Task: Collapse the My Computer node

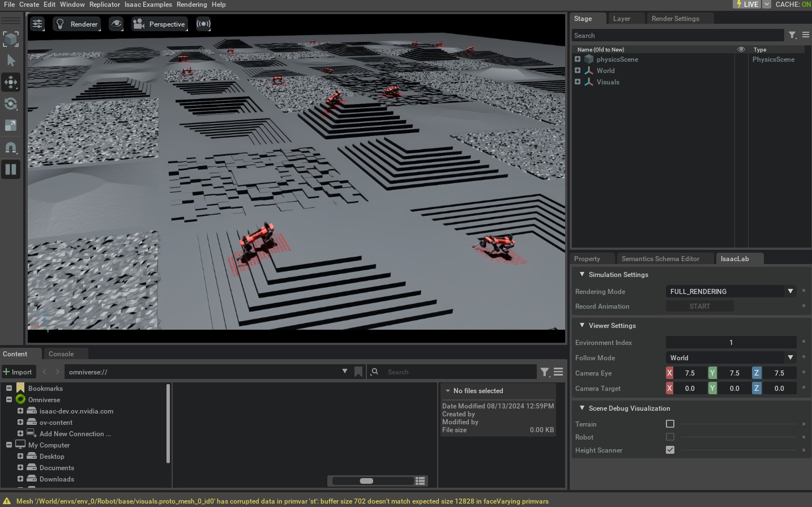Action: (9, 445)
